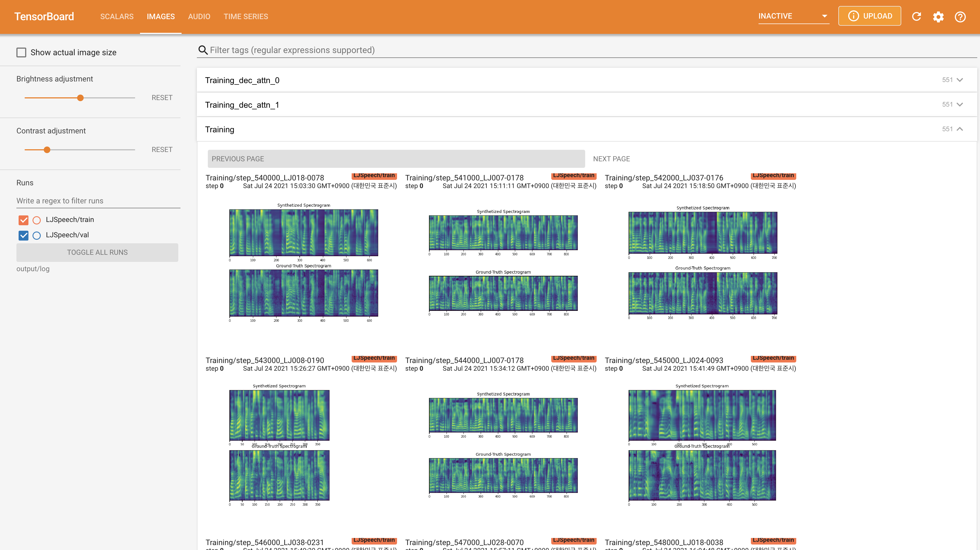Select LJSpeech/val blue radio circle
This screenshot has height=550, width=980.
[37, 235]
